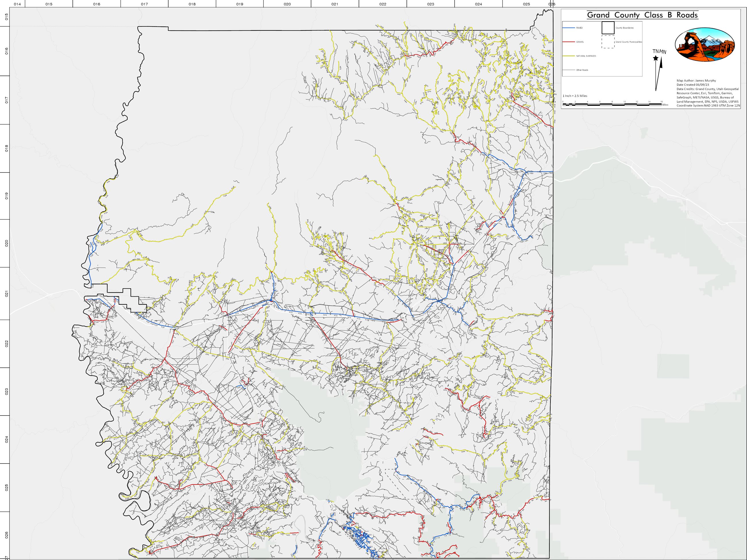Click the Coordinate System NAD 1983 text

coord(708,106)
